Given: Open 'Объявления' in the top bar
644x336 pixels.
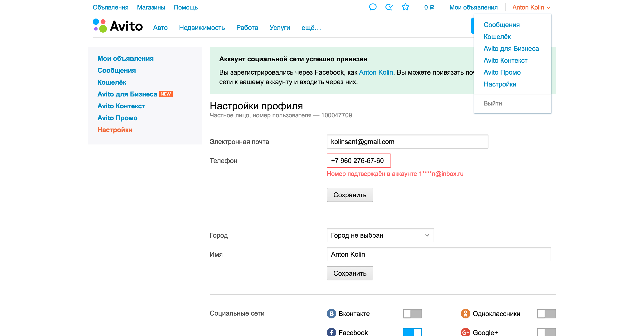Looking at the screenshot, I should 111,8.
